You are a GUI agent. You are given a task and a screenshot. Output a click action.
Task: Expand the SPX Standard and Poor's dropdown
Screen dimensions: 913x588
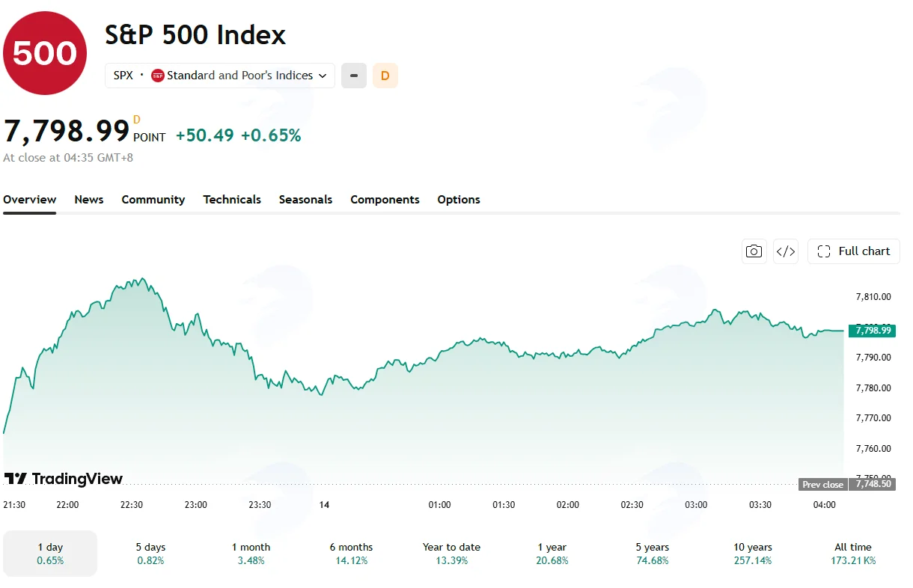220,76
